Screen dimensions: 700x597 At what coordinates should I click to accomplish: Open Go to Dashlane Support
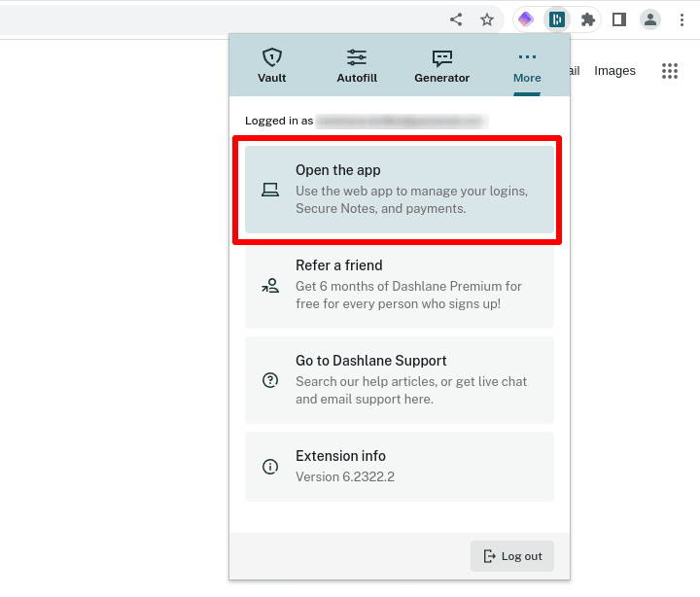(400, 380)
